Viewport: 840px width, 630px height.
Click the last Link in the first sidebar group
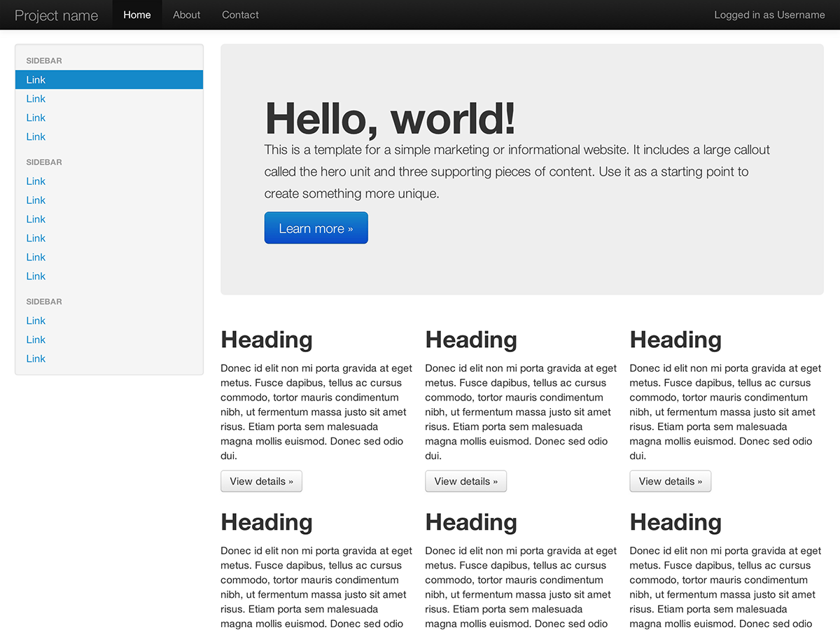click(36, 136)
